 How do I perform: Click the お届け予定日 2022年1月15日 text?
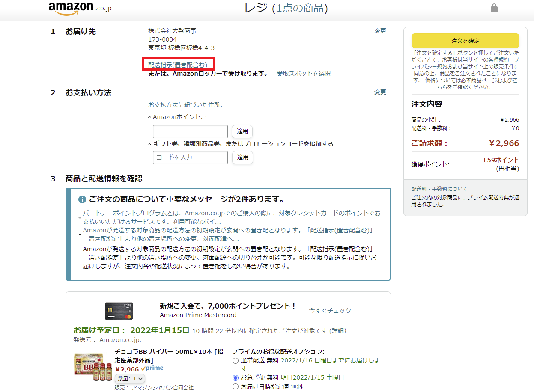coord(131,330)
